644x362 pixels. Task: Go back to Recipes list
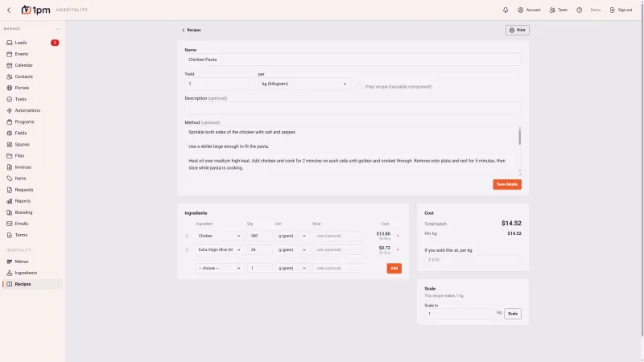192,30
